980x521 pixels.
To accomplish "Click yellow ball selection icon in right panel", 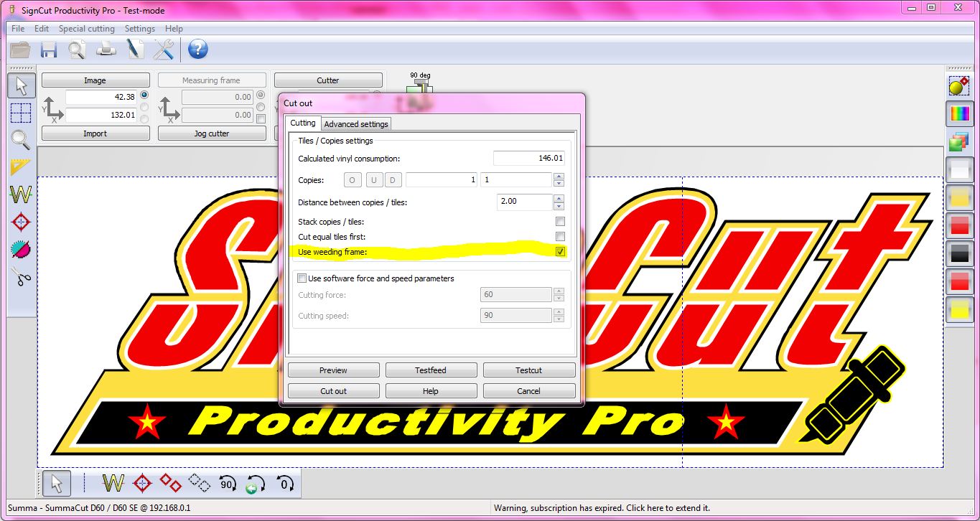I will [959, 87].
